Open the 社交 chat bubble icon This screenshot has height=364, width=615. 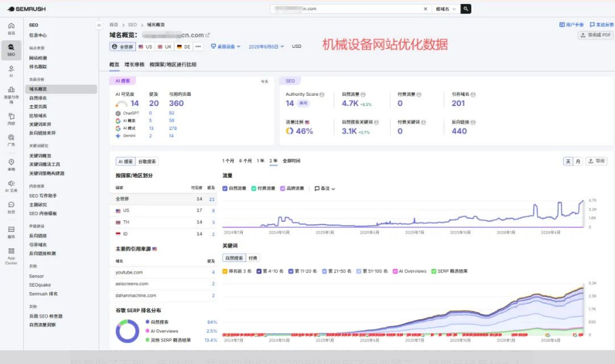tap(11, 205)
